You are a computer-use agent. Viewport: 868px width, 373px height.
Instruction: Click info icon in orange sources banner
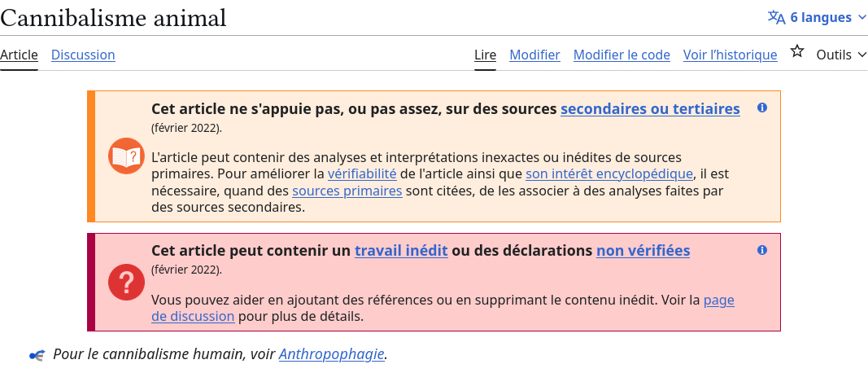coord(762,108)
